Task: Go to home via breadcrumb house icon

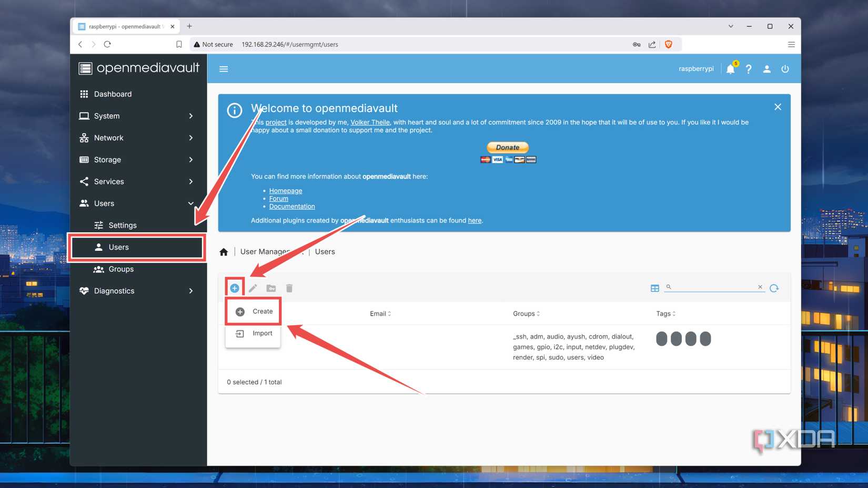Action: tap(224, 252)
